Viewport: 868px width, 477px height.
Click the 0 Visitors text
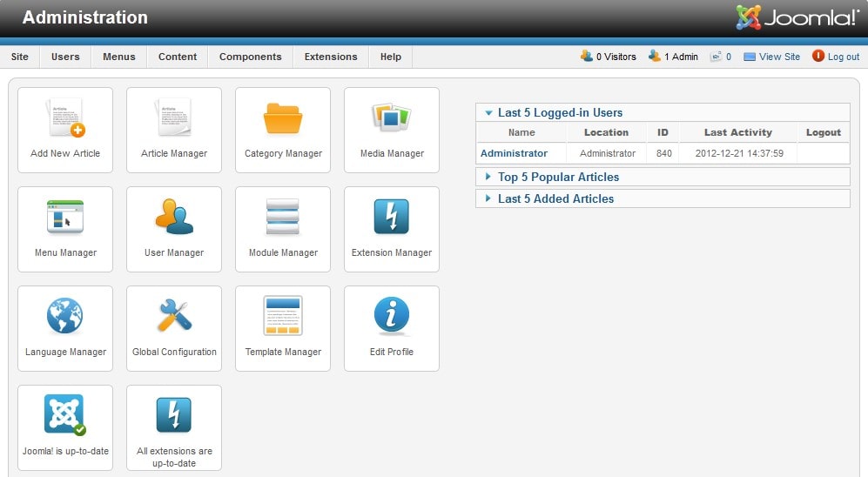coord(616,57)
